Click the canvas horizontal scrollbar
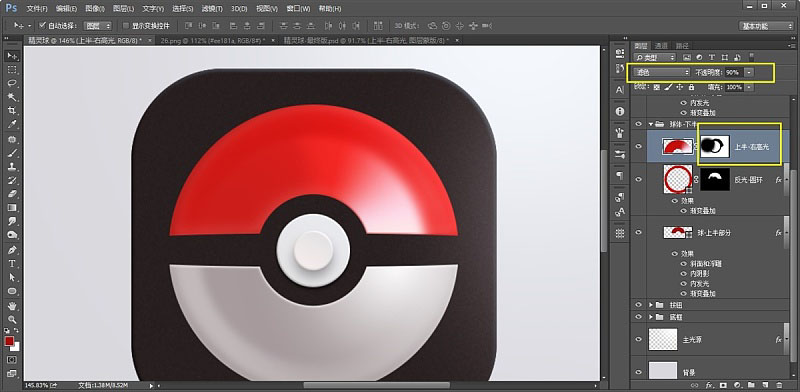 [x=377, y=385]
